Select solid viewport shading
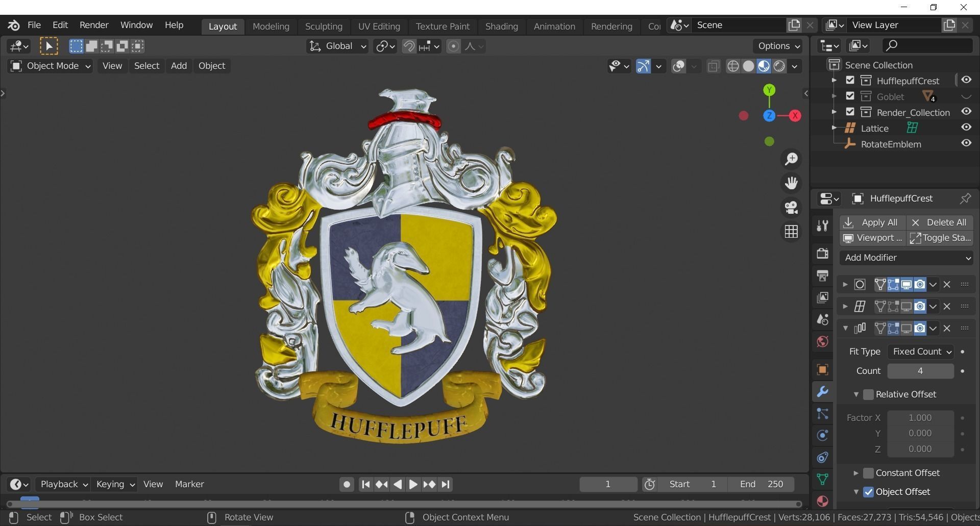Screen dimensions: 980x526 [748, 66]
